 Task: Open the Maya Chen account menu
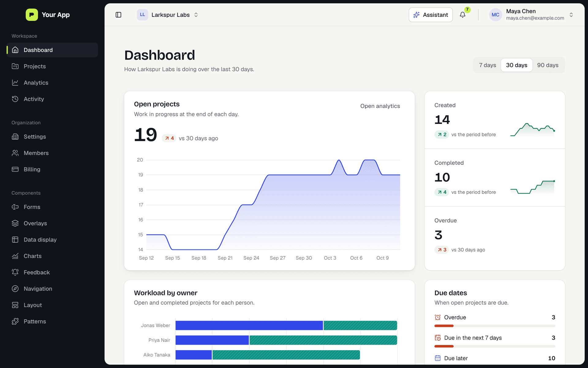[x=531, y=15]
